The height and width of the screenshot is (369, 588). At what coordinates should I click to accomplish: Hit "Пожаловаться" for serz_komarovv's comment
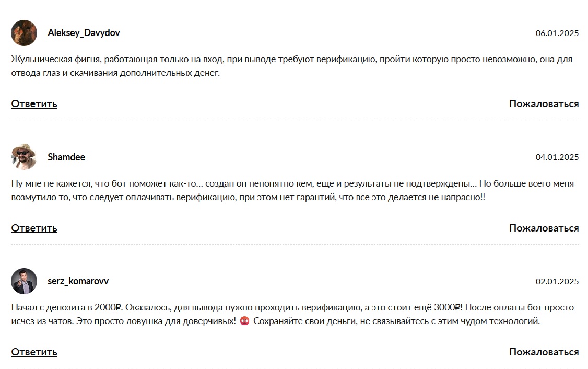click(544, 352)
